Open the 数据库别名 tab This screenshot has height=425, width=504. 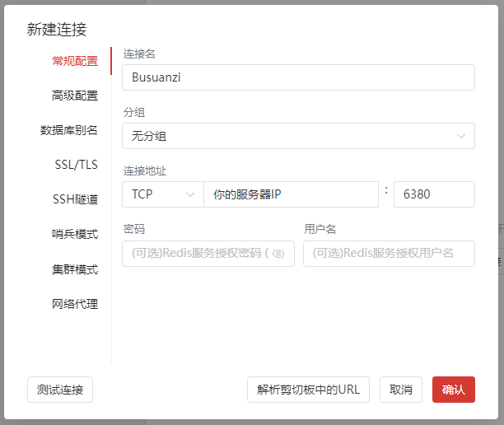[x=69, y=130]
